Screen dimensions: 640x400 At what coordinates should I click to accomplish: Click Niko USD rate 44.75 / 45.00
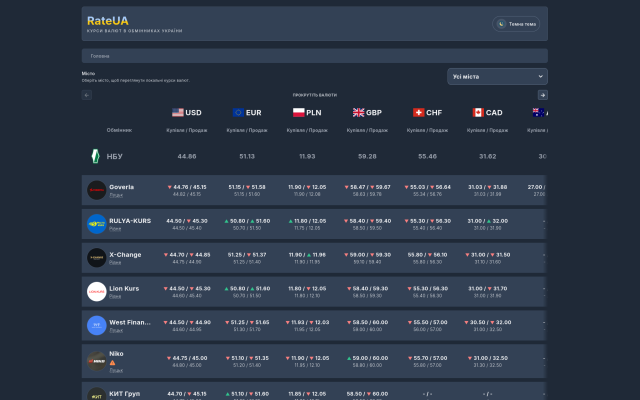[x=187, y=358]
